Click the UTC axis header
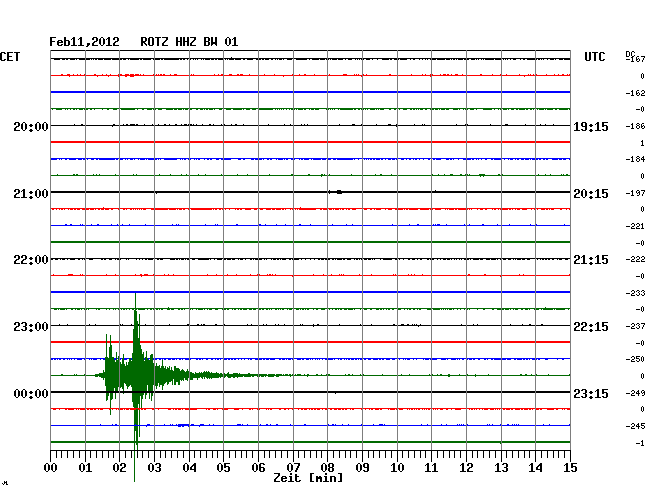 594,57
